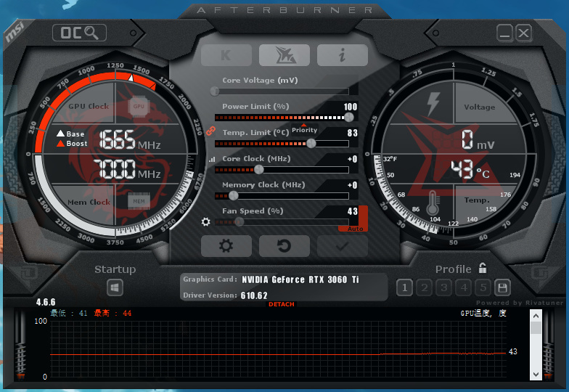Screen dimensions: 569x392
Task: Reset settings with the circular arrow button
Action: pyautogui.click(x=284, y=246)
